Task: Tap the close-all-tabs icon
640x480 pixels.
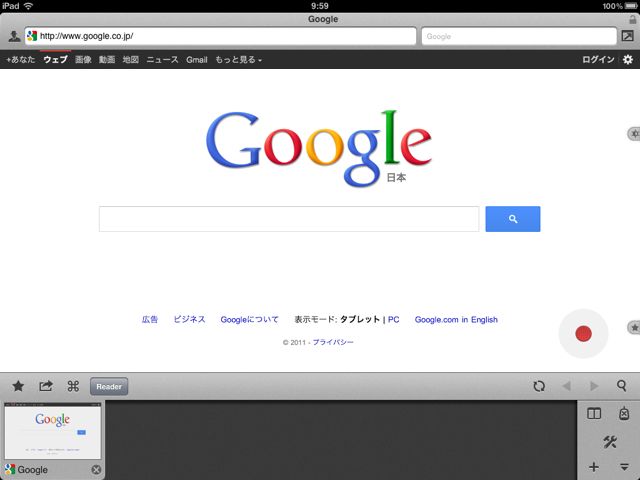Action: point(624,413)
